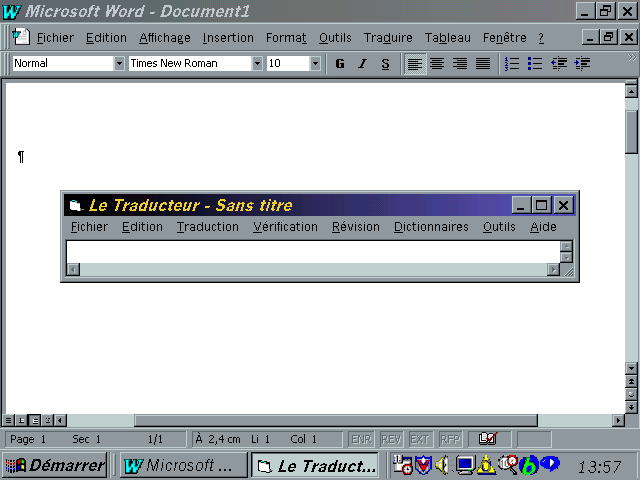Click Le Traducteur horizontal scroll right arrow
Screen dimensions: 640x480
[x=553, y=269]
